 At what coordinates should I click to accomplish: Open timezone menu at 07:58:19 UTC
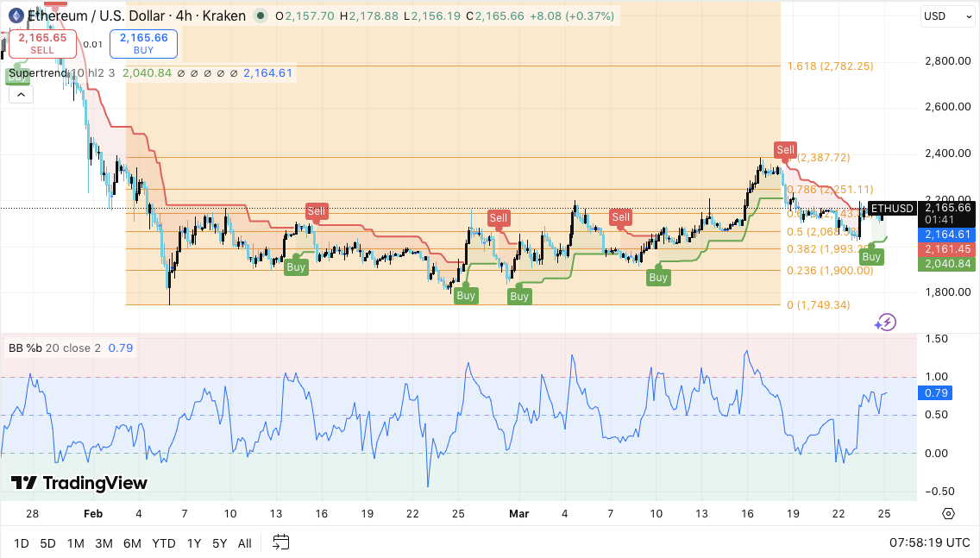pos(930,543)
